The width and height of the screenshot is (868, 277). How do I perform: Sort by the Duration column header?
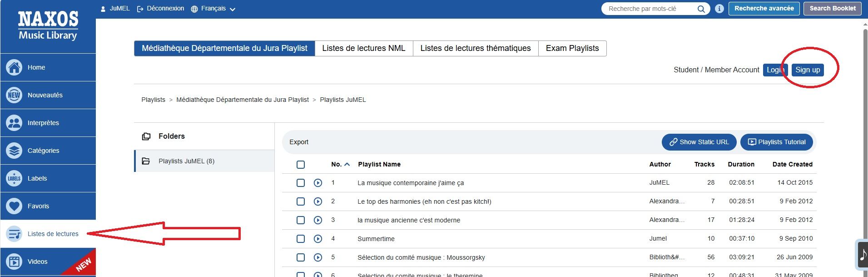(x=741, y=164)
